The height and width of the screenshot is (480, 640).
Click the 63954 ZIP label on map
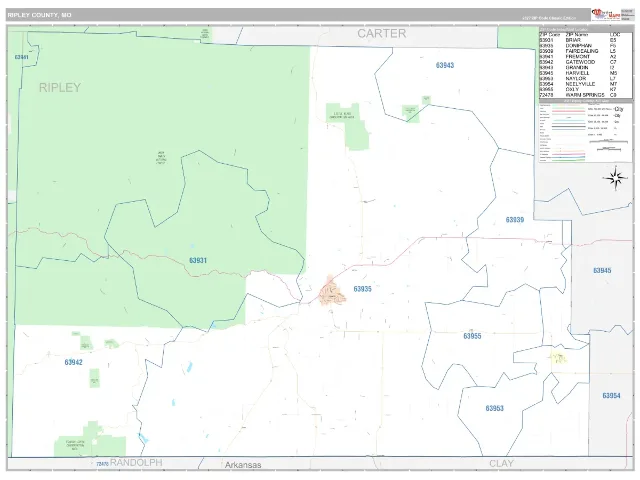(611, 396)
